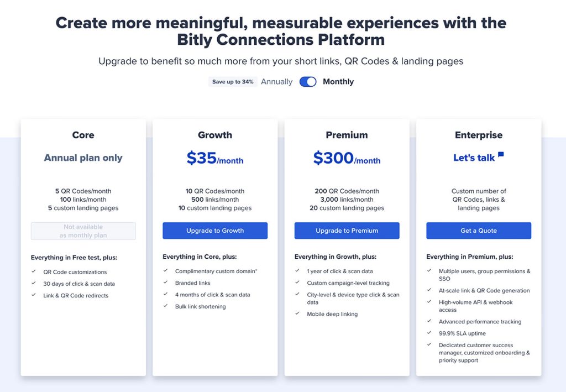
Task: Click the checkmark next to Branded links
Action: click(165, 283)
